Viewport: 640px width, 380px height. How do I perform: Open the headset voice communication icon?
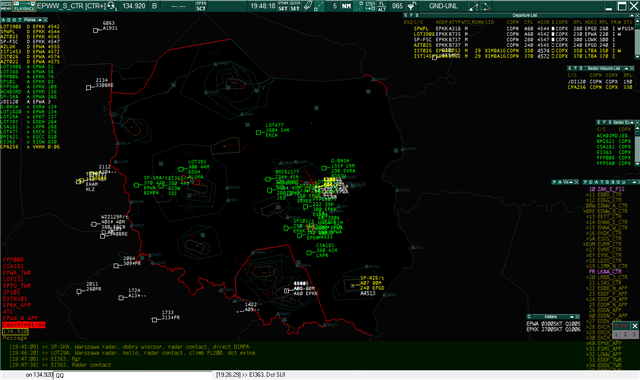(x=112, y=6)
